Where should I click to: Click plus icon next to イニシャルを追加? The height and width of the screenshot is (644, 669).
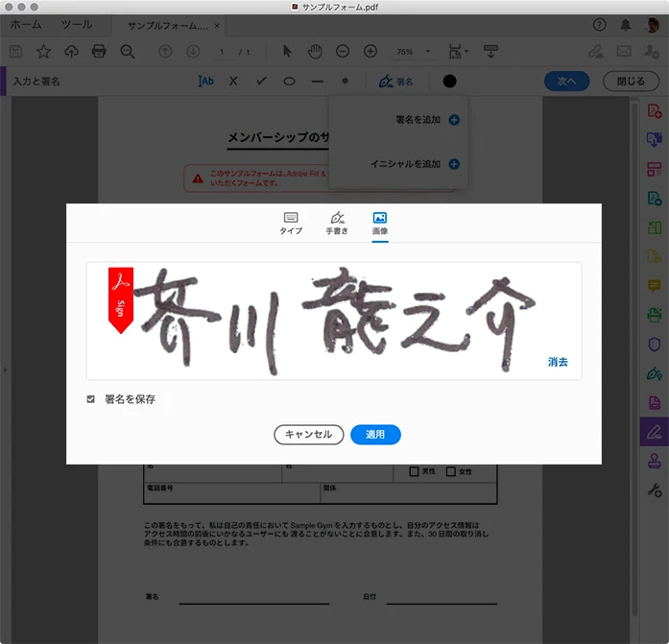pyautogui.click(x=454, y=164)
